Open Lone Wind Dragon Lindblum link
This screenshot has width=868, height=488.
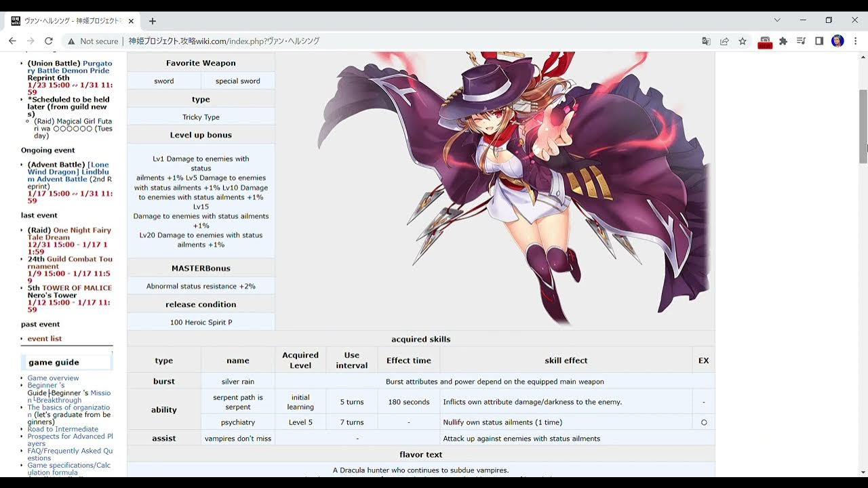point(68,172)
